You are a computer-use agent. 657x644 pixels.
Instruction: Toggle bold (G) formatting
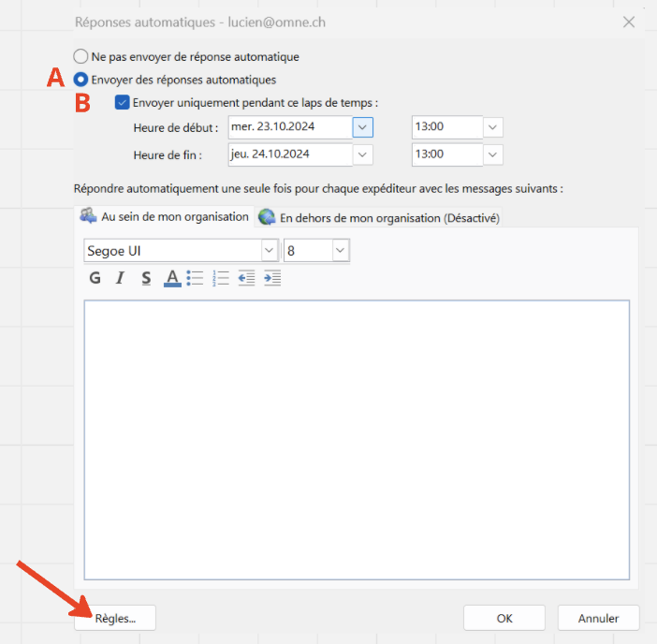95,278
